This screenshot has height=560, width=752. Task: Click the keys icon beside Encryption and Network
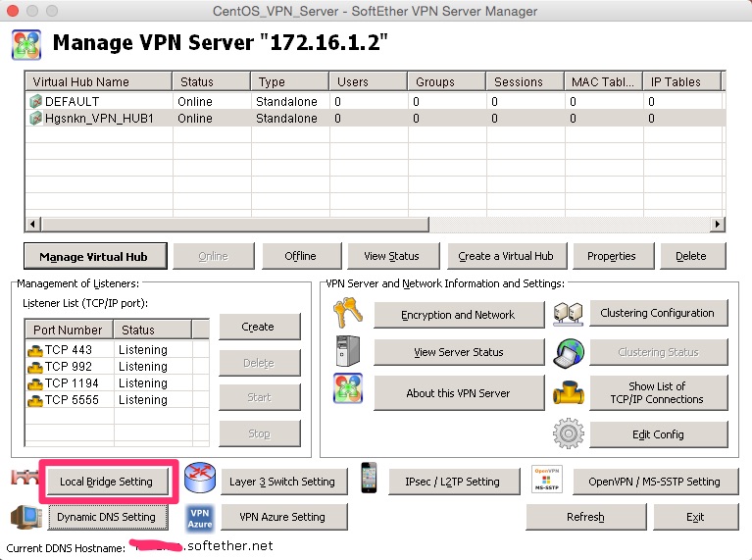pyautogui.click(x=347, y=312)
